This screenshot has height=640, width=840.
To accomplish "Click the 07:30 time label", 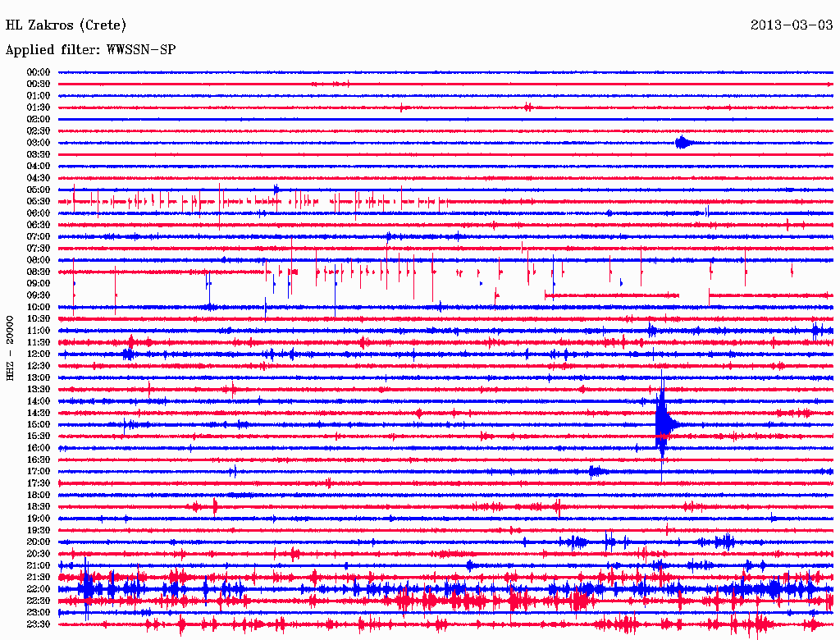I will (39, 249).
